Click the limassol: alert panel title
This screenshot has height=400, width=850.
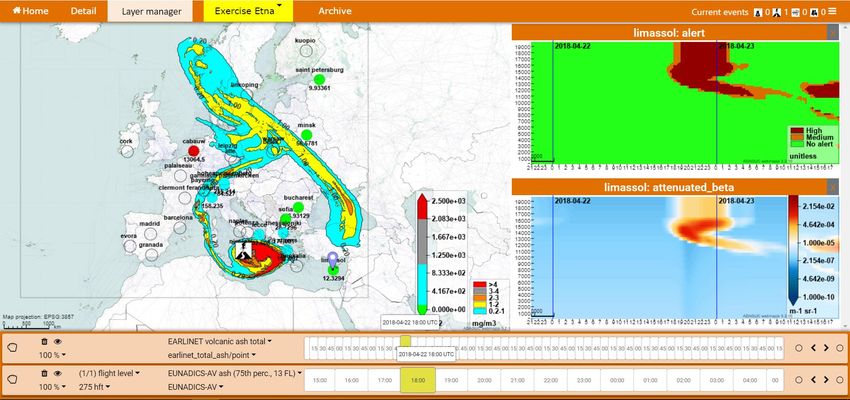tap(669, 33)
